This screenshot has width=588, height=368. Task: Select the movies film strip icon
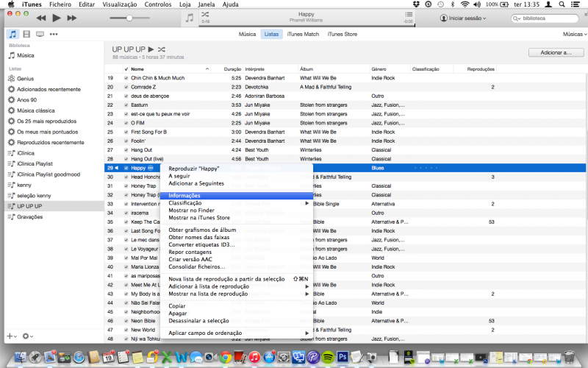pyautogui.click(x=26, y=34)
